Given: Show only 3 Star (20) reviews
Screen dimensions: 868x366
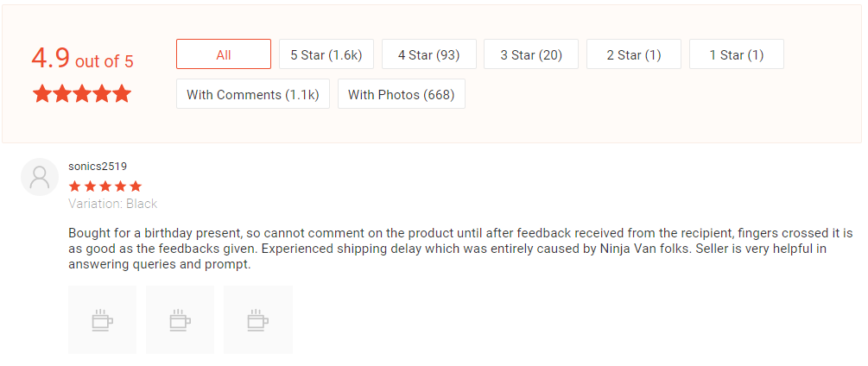Looking at the screenshot, I should (530, 54).
